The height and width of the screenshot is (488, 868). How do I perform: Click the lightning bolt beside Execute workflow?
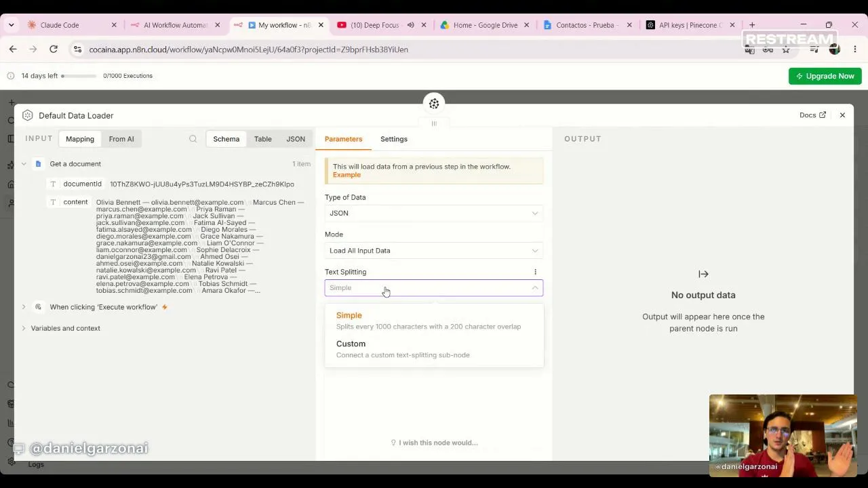click(x=164, y=307)
